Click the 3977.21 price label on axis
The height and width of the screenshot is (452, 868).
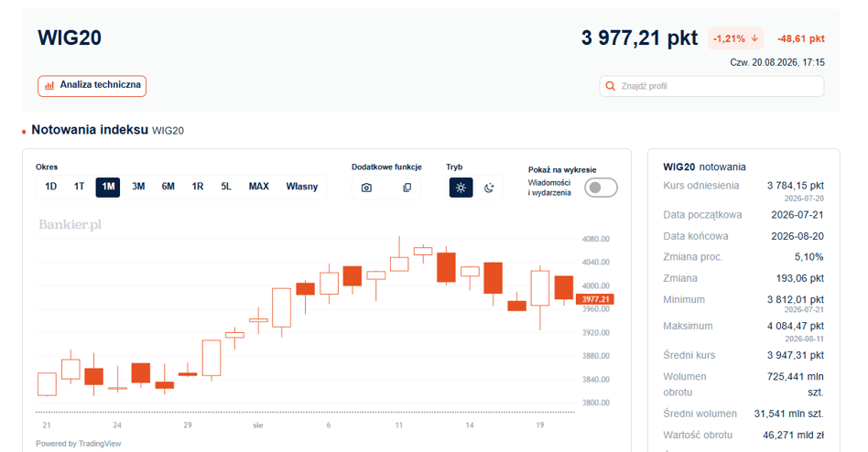pos(595,299)
